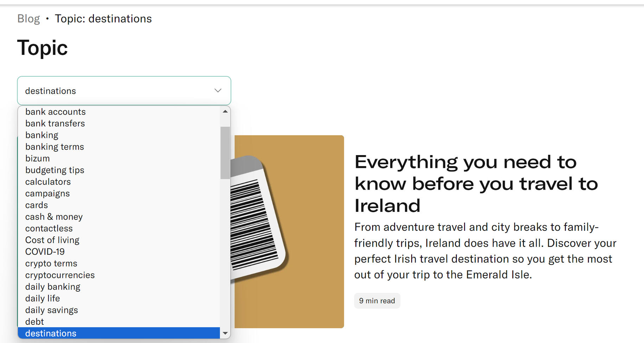
Task: Select 'contactless' in the dropdown
Action: click(x=49, y=228)
